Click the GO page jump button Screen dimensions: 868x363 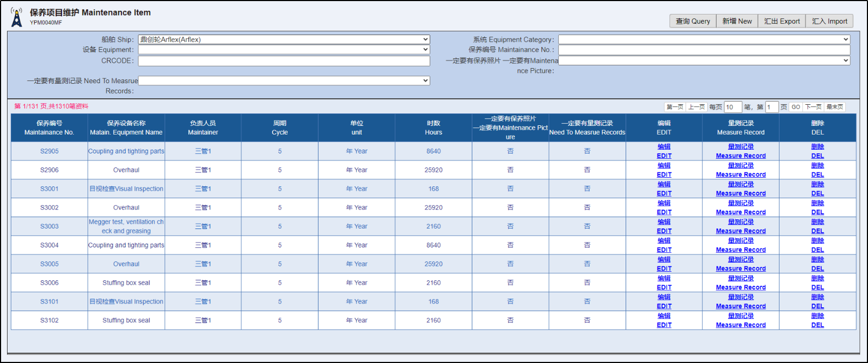pos(796,107)
